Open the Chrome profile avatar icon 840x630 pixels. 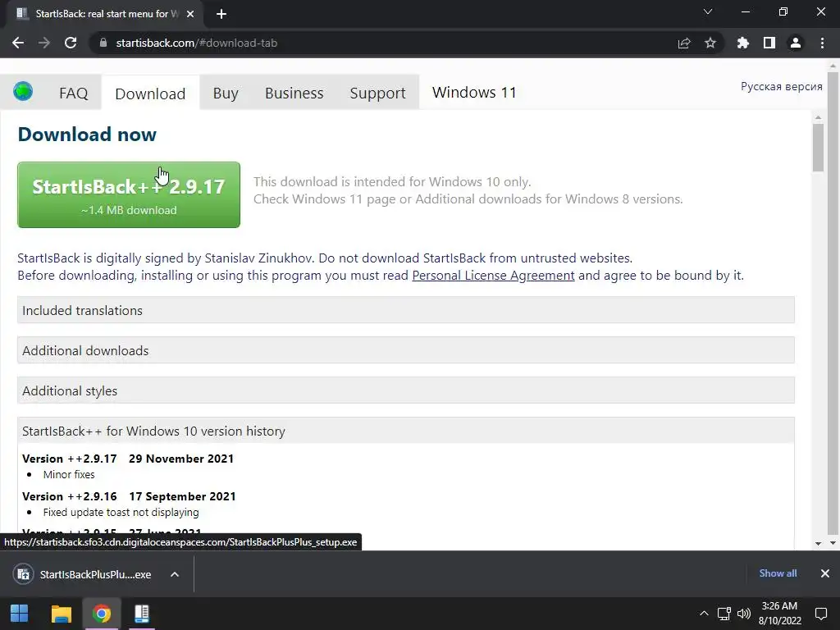point(796,43)
